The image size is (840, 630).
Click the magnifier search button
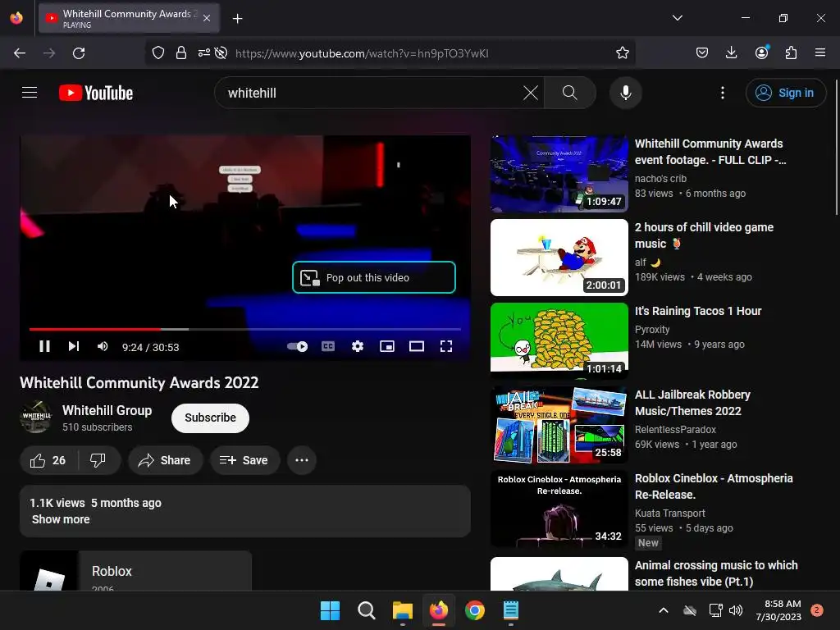tap(570, 93)
